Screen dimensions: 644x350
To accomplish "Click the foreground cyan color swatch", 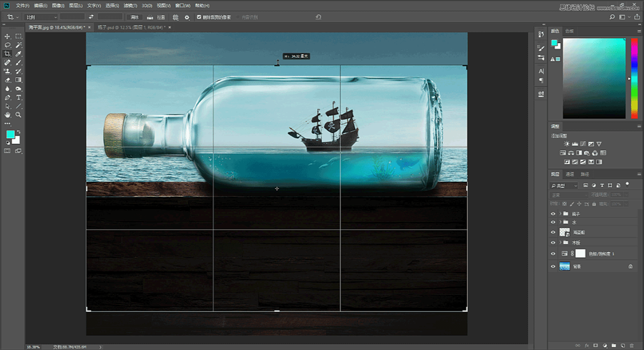I will [11, 135].
